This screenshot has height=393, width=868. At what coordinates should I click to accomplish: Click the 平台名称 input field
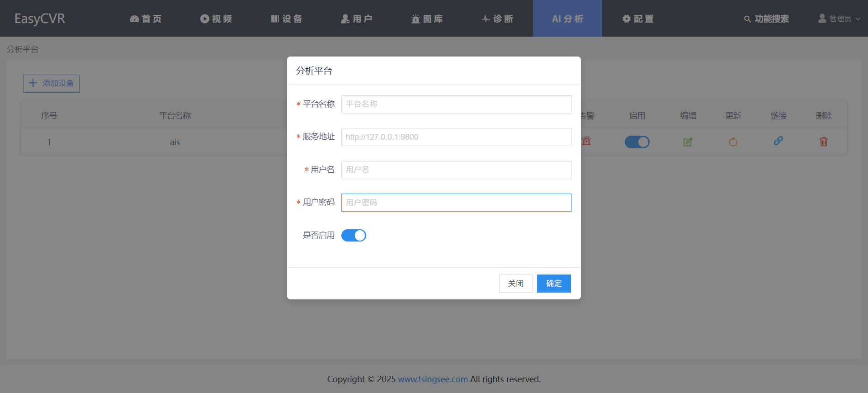[x=456, y=104]
